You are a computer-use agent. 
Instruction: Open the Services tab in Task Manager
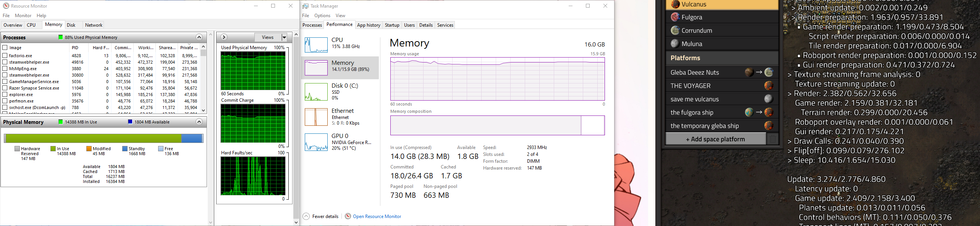click(x=445, y=25)
